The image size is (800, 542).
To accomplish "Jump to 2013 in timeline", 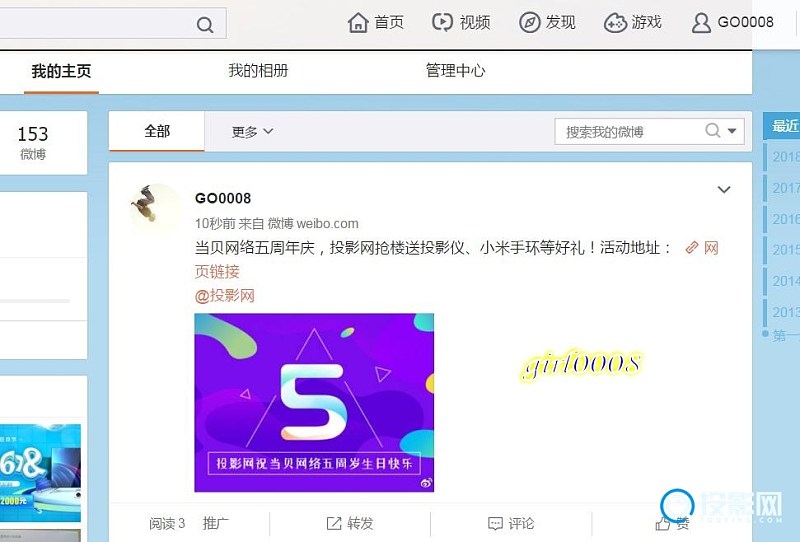I will (x=786, y=312).
